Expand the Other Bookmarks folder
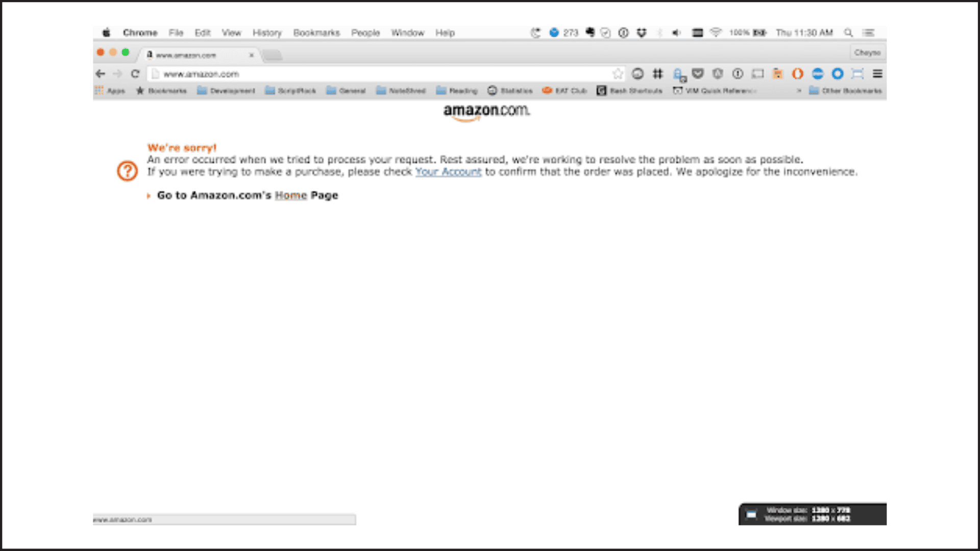This screenshot has width=980, height=551. click(845, 91)
